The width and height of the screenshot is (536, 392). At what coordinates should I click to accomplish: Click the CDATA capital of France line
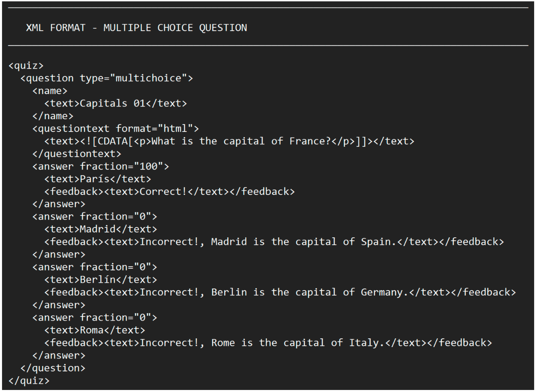pos(229,141)
